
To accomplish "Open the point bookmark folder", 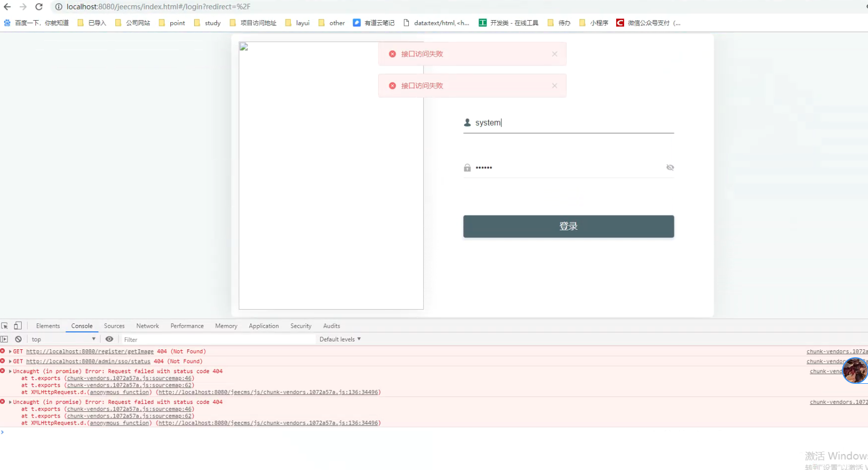I will click(172, 23).
